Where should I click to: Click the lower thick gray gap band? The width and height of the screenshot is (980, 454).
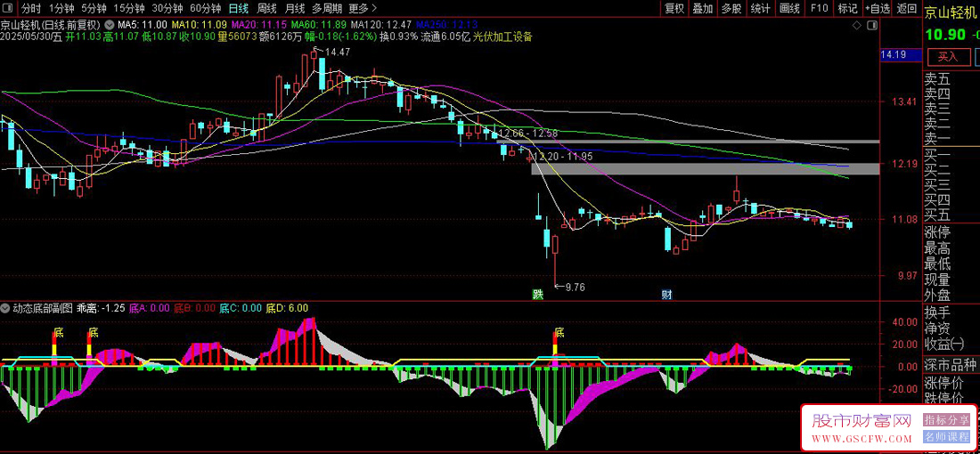point(705,168)
